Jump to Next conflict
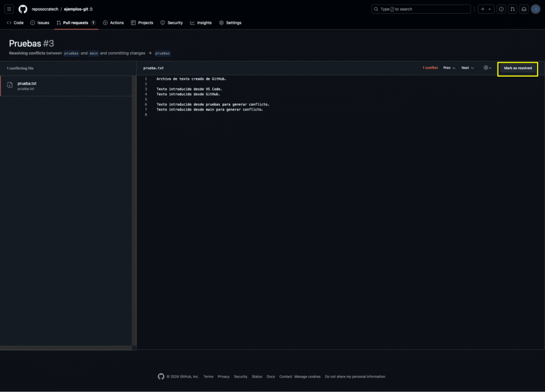Image resolution: width=545 pixels, height=392 pixels. (467, 68)
